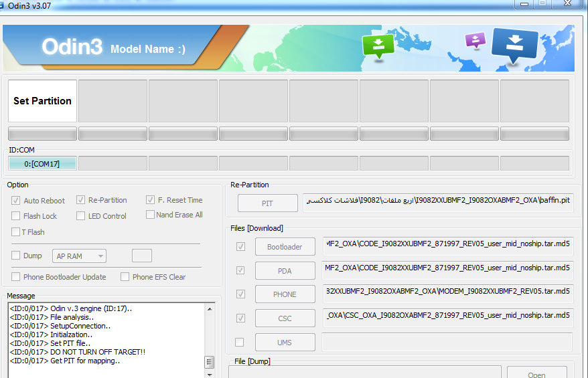This screenshot has height=378, width=588.
Task: Toggle the Re-Partition checkbox
Action: tap(80, 200)
